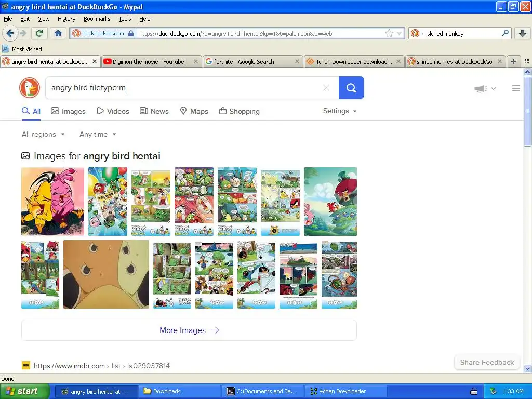The height and width of the screenshot is (399, 532).
Task: Open the Bookmarks menu
Action: pos(97,19)
